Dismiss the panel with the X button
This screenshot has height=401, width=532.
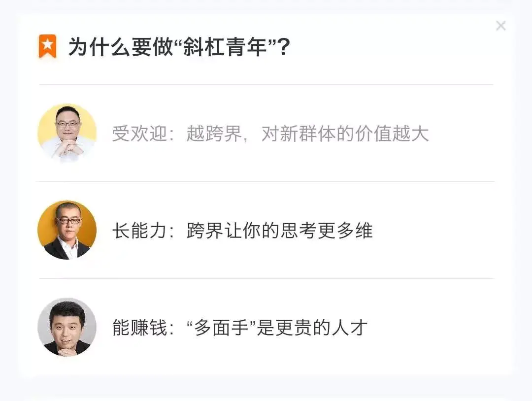pyautogui.click(x=501, y=26)
